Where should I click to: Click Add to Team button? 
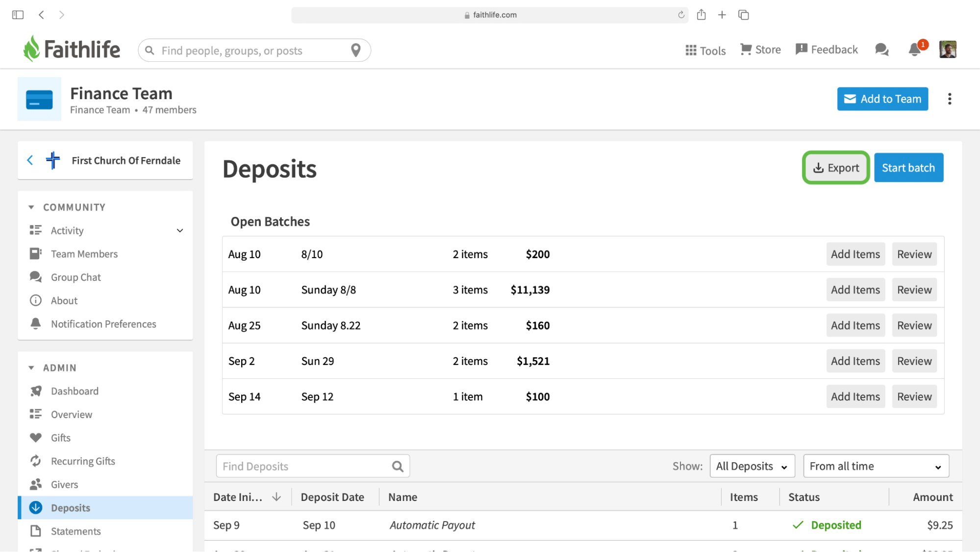click(882, 99)
